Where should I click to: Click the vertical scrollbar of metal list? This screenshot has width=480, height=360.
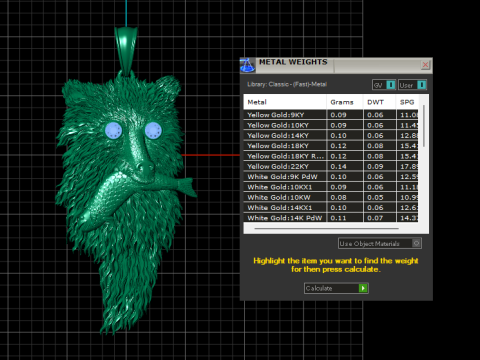pyautogui.click(x=424, y=126)
